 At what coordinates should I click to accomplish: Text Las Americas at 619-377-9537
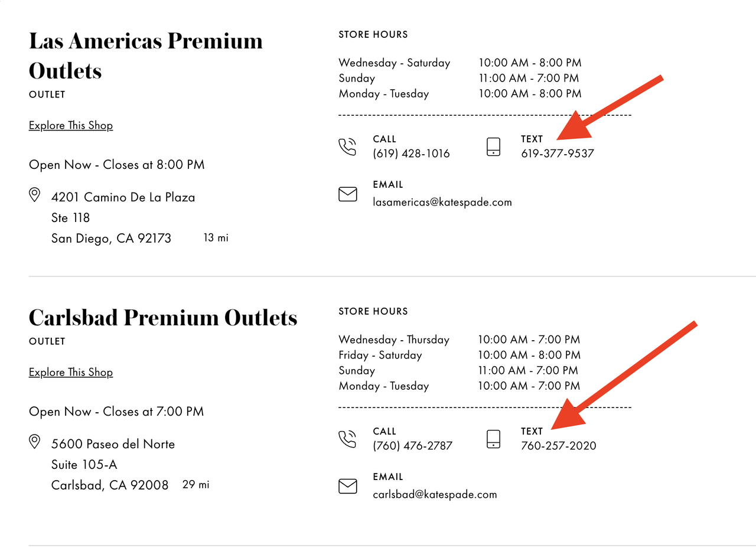pyautogui.click(x=557, y=154)
